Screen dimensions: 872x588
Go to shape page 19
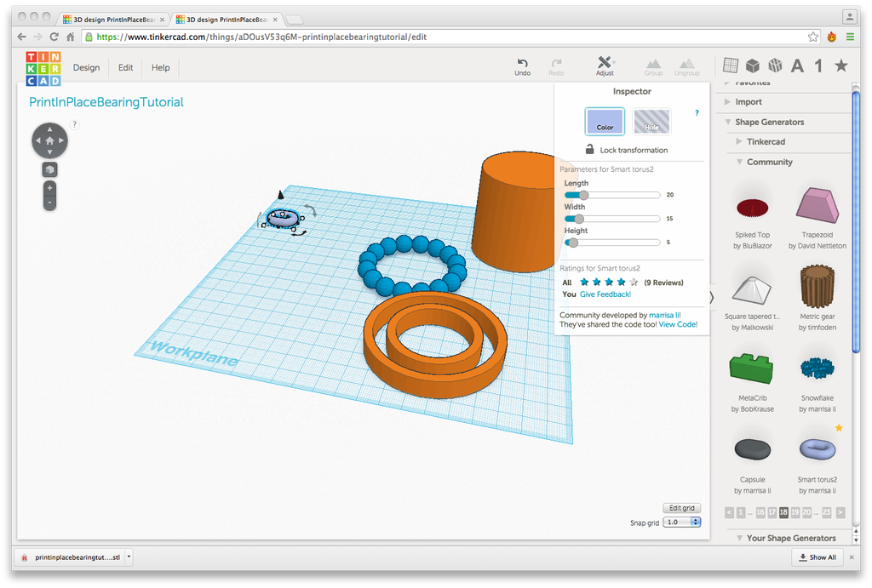click(x=795, y=512)
